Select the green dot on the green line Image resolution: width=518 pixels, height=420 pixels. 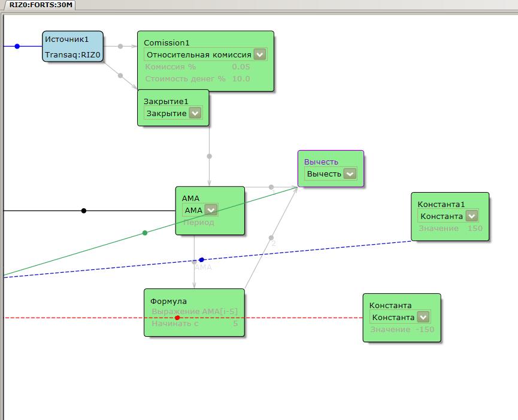145,233
